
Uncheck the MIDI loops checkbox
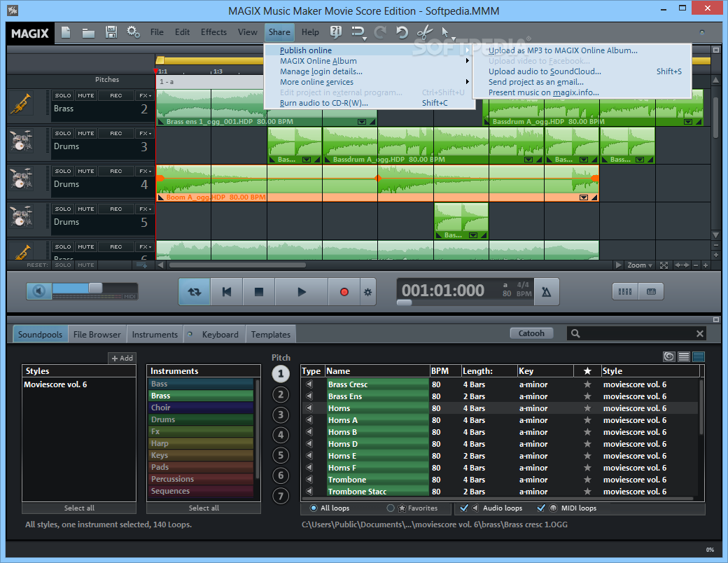pos(541,508)
